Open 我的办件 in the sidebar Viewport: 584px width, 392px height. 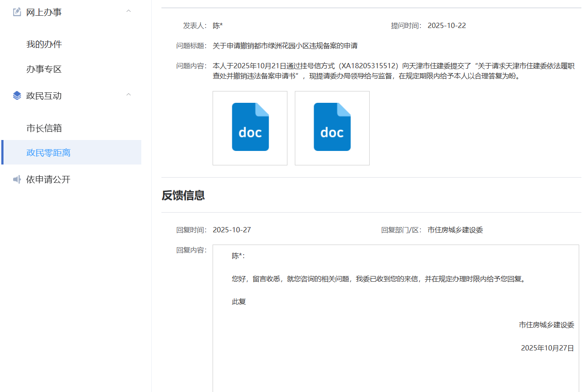click(x=44, y=44)
